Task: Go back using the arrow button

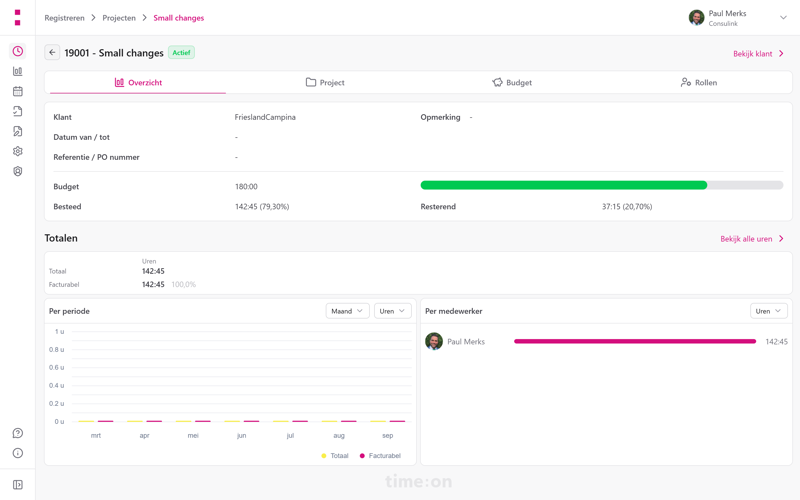Action: pyautogui.click(x=52, y=53)
